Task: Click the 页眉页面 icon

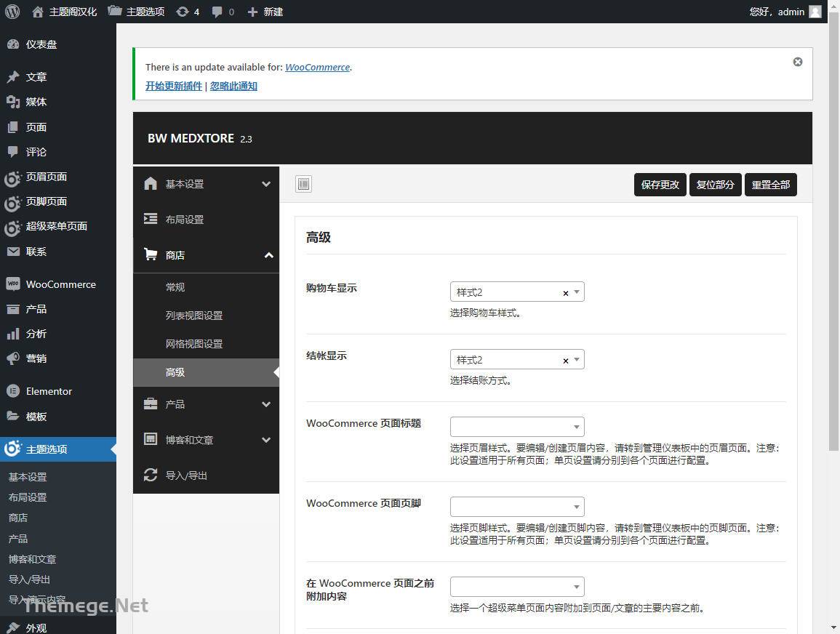Action: (13, 178)
